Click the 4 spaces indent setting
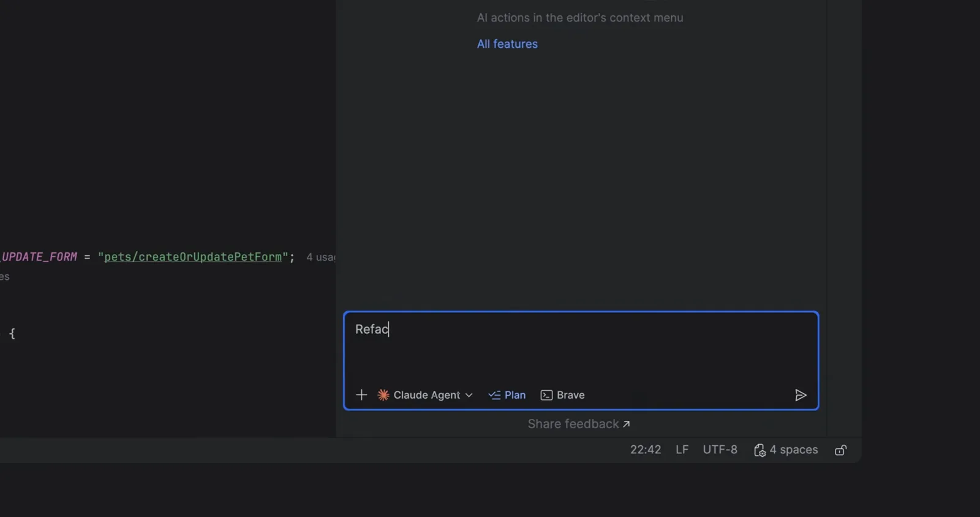 (786, 450)
